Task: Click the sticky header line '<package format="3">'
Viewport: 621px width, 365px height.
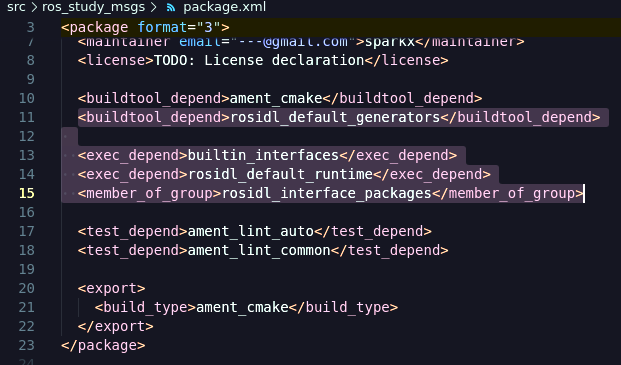Action: click(x=145, y=27)
